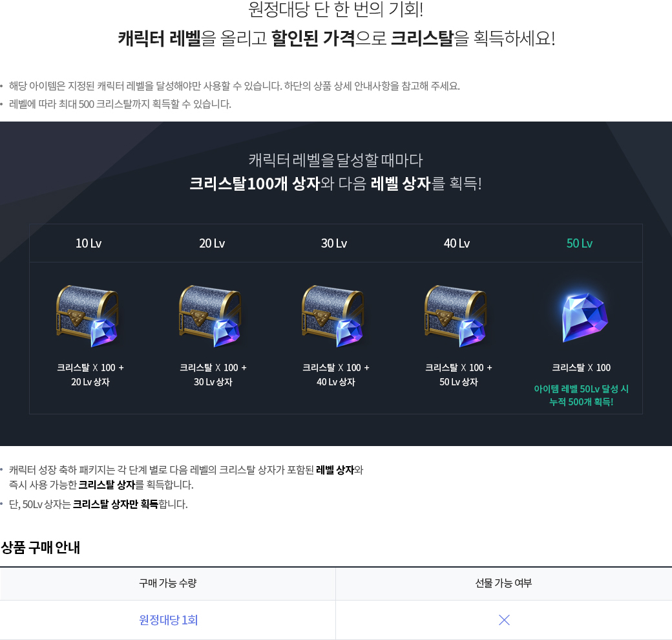The width and height of the screenshot is (672, 640).
Task: Select the 10 Lv column header
Action: tap(89, 244)
